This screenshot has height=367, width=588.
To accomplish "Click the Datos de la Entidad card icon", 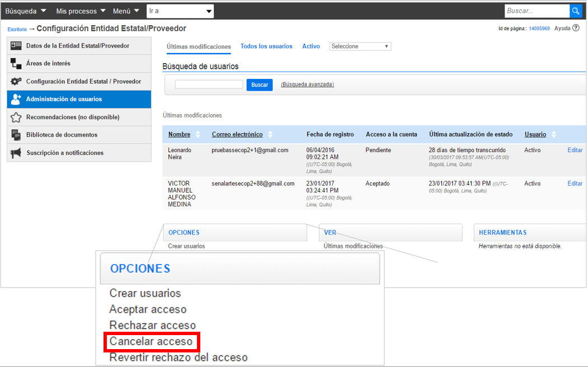I will click(x=16, y=46).
